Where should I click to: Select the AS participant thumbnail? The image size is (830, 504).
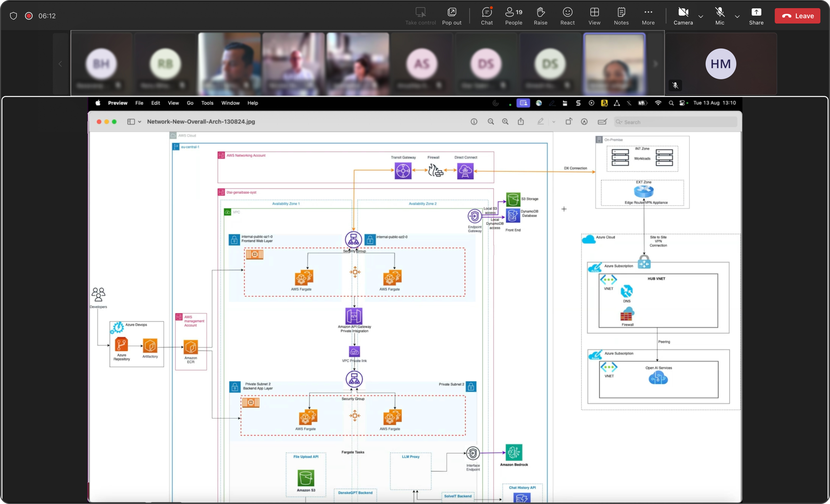pos(422,64)
